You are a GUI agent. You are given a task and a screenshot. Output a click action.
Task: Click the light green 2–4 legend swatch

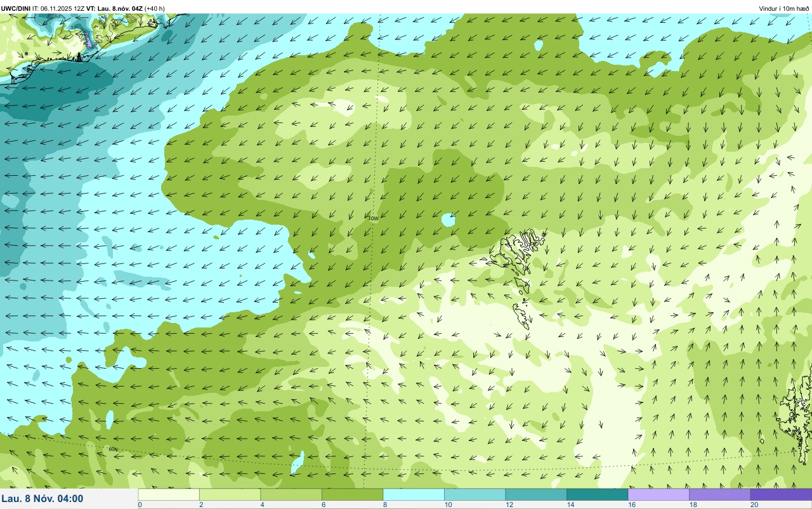click(x=230, y=494)
